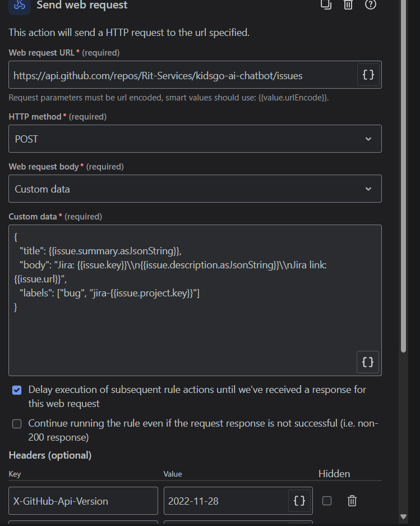The height and width of the screenshot is (526, 420).
Task: Click the Headers (optional) heading
Action: [50, 455]
